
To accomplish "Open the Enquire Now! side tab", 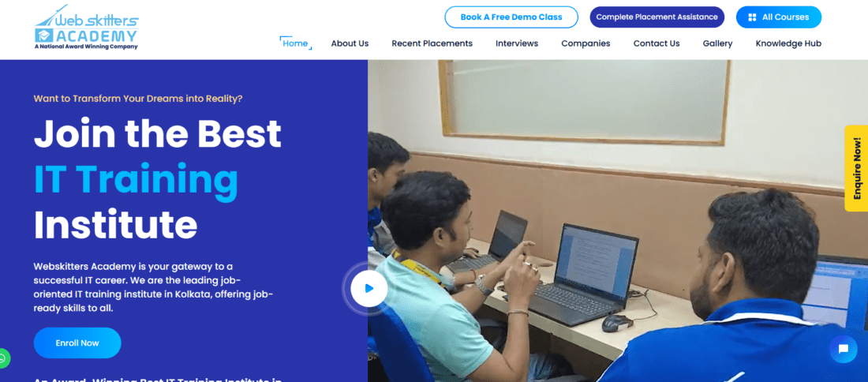I will click(856, 168).
